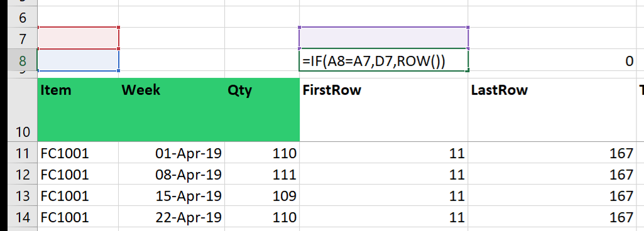The width and height of the screenshot is (644, 231).
Task: Click the Item column header cell
Action: click(78, 110)
